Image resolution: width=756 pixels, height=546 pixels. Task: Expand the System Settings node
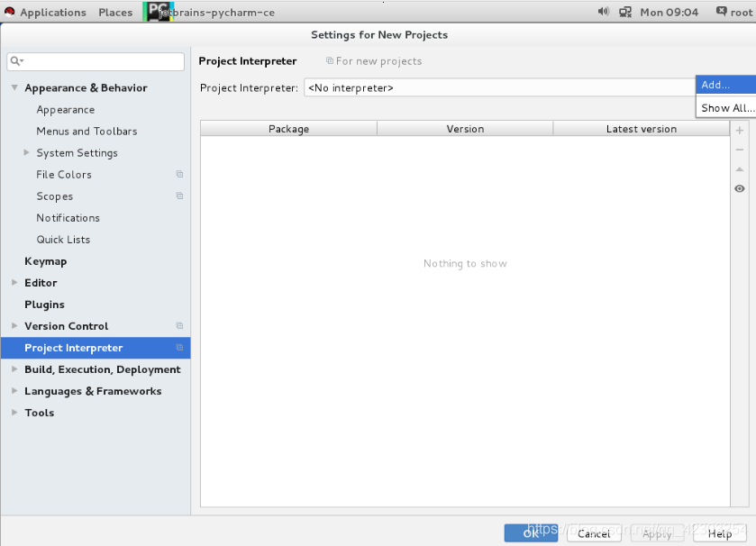[26, 152]
